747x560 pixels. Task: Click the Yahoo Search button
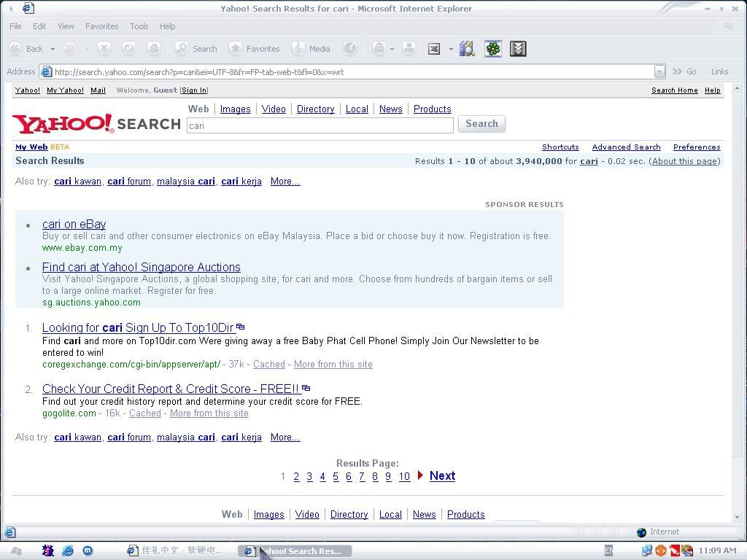click(x=481, y=124)
